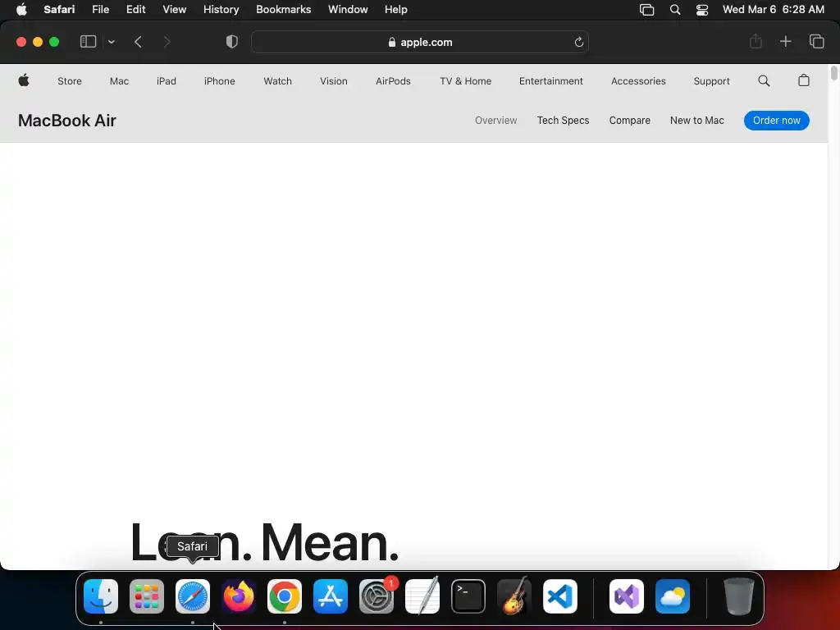Image resolution: width=840 pixels, height=630 pixels.
Task: Open the Share sheet
Action: [x=756, y=41]
